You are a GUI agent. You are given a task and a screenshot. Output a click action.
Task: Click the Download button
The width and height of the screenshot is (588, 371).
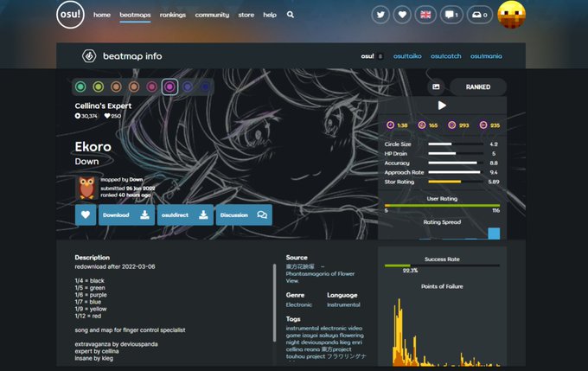[126, 215]
